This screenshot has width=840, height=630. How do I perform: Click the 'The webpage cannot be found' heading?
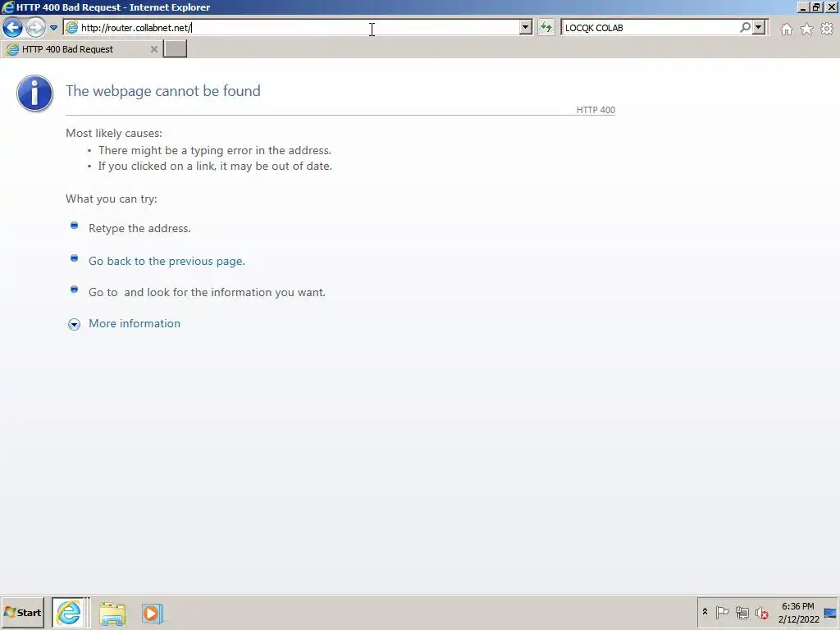(x=163, y=91)
